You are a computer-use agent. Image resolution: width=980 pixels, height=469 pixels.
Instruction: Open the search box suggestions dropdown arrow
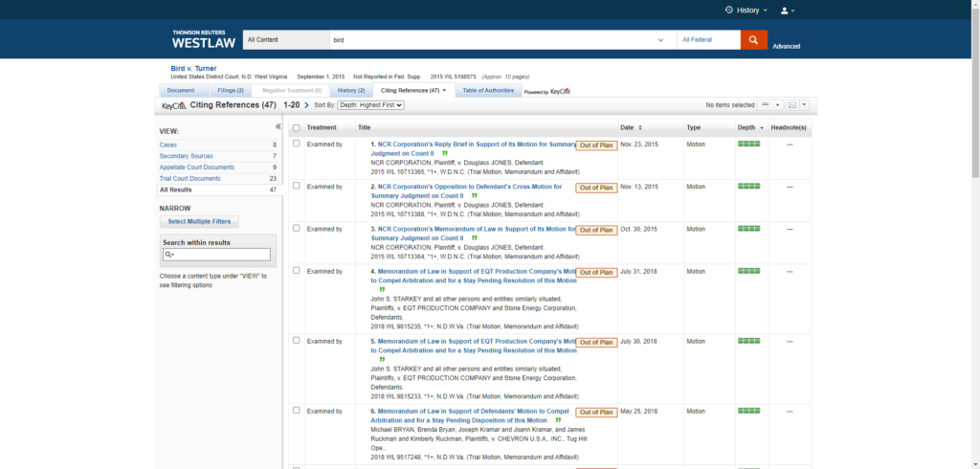coord(660,40)
